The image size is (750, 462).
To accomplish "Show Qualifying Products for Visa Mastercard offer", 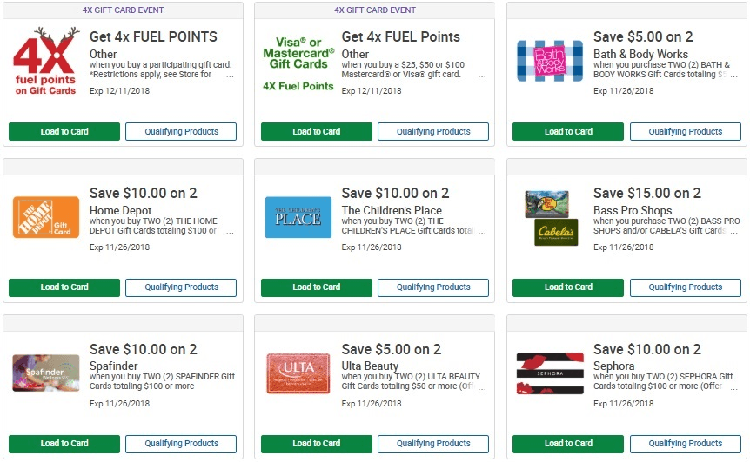I will 433,132.
